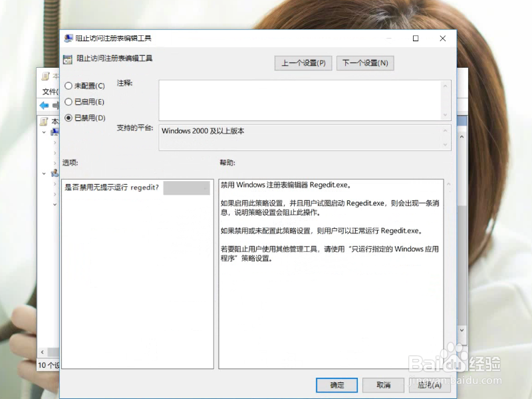Click the dialog title bar computer icon
Viewport: 532px width, 399px height.
click(68, 39)
